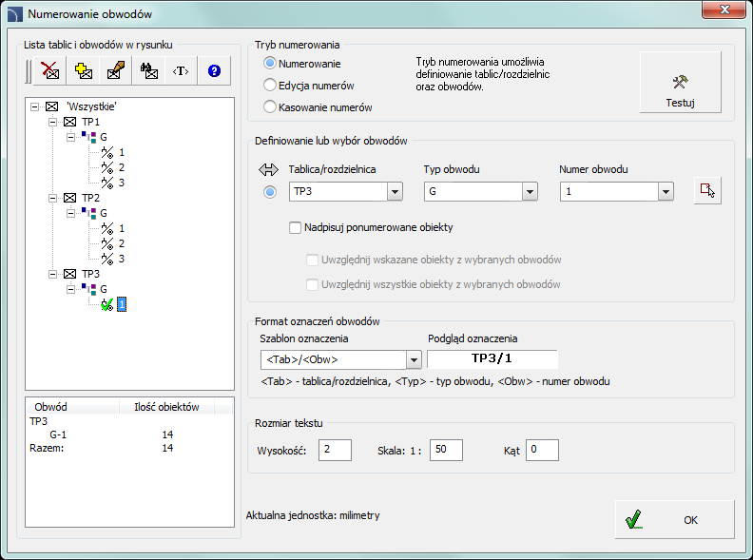
Task: Select highlighted circuit 1 under TP3
Action: tap(122, 304)
